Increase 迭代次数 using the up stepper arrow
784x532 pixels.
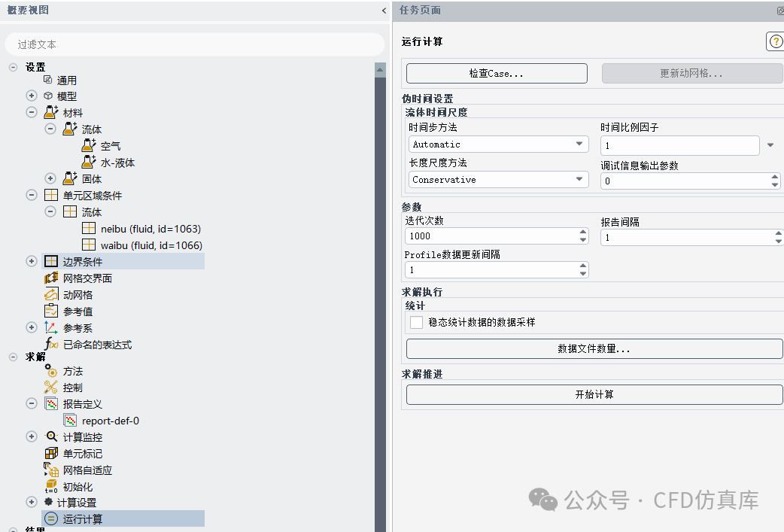[x=582, y=232]
